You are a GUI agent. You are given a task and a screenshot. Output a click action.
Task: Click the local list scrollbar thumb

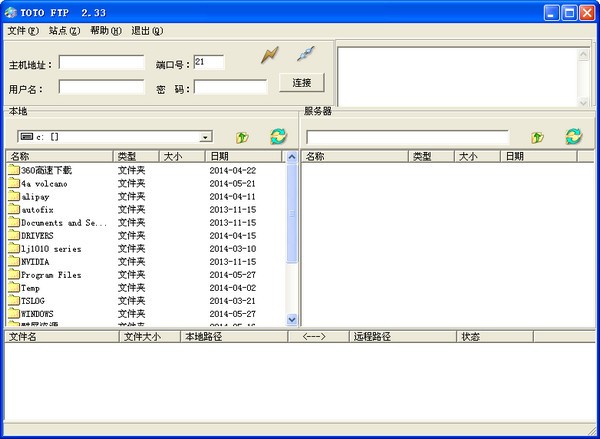click(x=292, y=214)
